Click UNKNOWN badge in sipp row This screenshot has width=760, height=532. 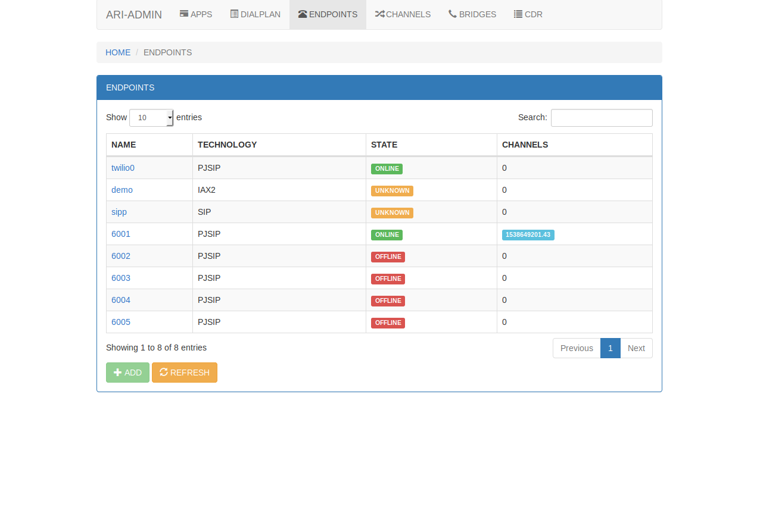[x=392, y=213]
